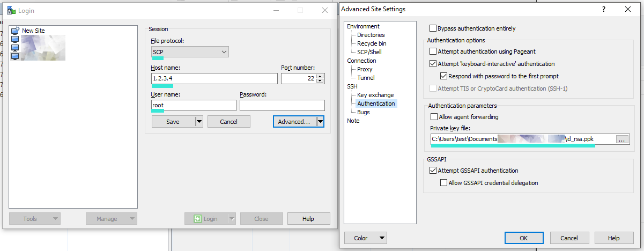Enable Bypass authentication entirely
Screen dimensions: 644x251
(x=433, y=28)
